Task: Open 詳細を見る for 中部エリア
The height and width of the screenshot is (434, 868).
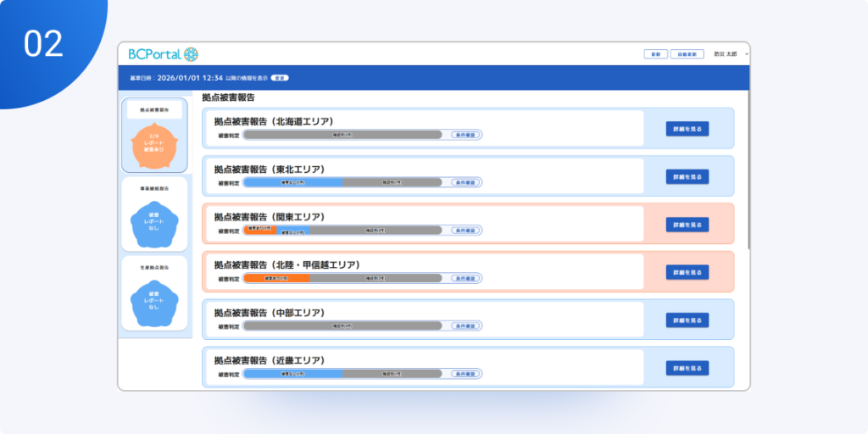Action: coord(687,320)
